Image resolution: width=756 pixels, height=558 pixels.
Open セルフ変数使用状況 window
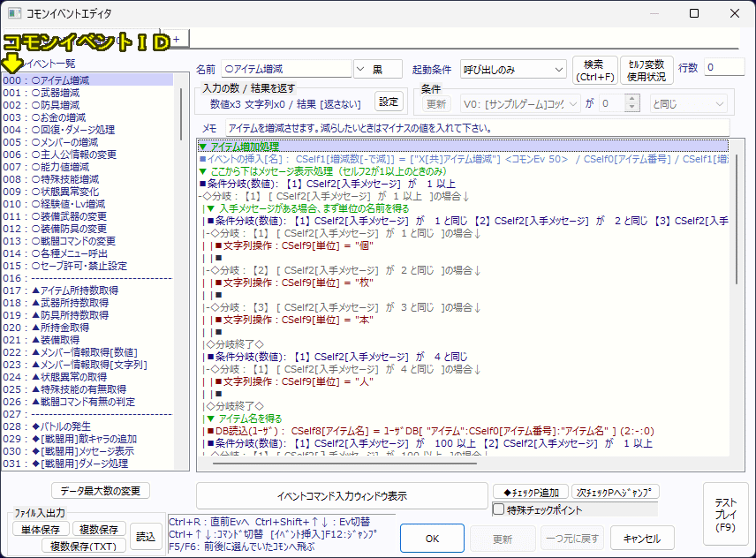pyautogui.click(x=647, y=70)
